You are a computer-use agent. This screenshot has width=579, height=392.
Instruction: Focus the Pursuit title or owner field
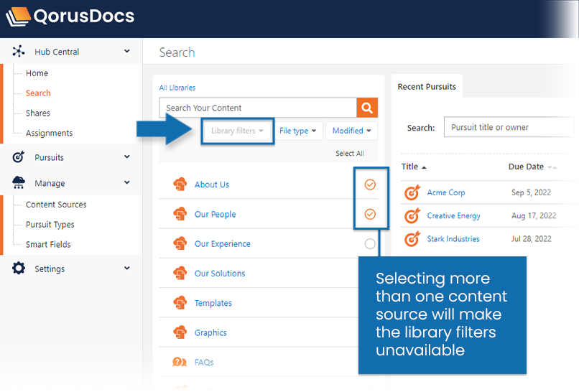click(x=509, y=127)
